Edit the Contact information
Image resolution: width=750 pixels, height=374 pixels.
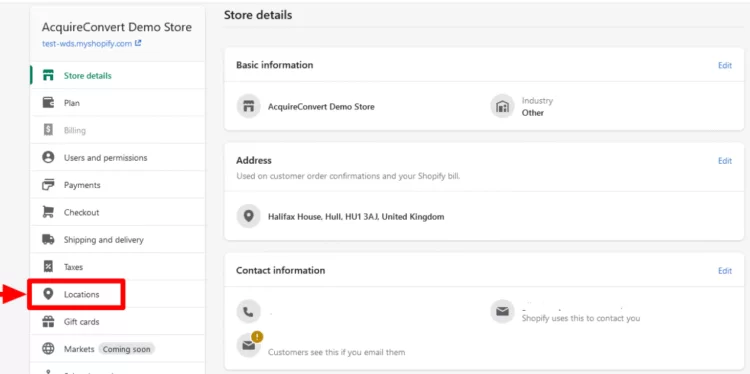725,271
